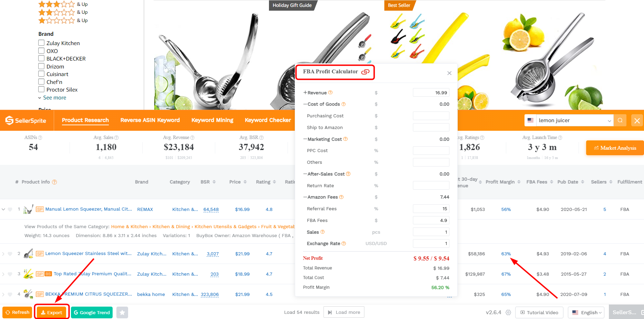Open the Product Research tab

85,120
